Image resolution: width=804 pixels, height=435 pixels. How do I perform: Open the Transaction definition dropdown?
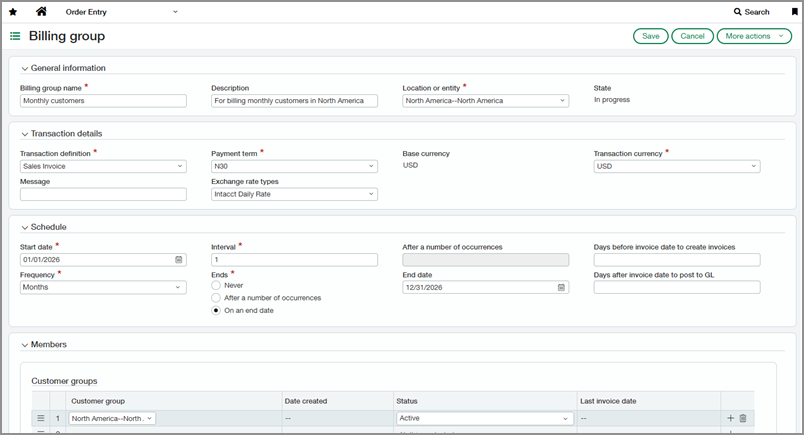[x=103, y=167]
